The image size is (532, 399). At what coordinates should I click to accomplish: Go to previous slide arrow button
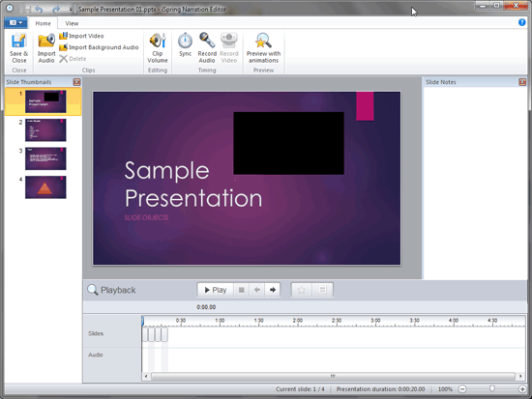pos(257,290)
